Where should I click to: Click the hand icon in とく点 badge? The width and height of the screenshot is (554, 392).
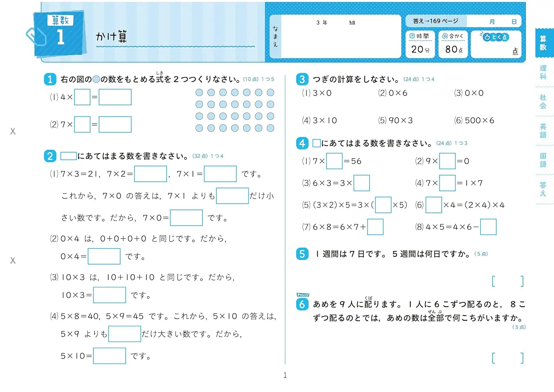coord(487,37)
